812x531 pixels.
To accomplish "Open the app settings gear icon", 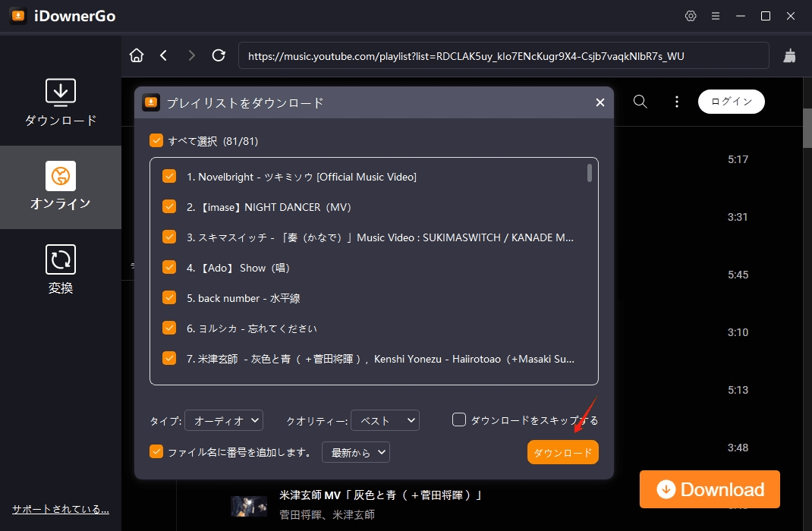I will (x=690, y=15).
